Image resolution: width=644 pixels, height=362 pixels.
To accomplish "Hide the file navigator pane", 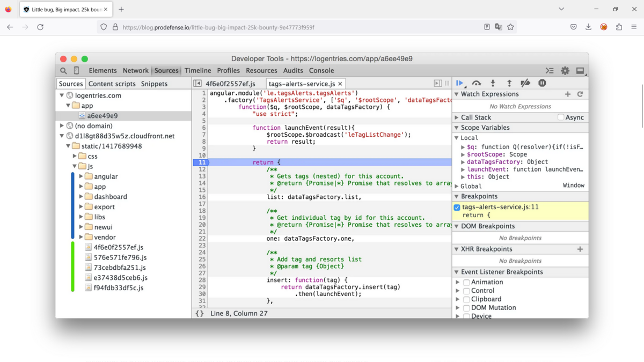I will [x=197, y=84].
